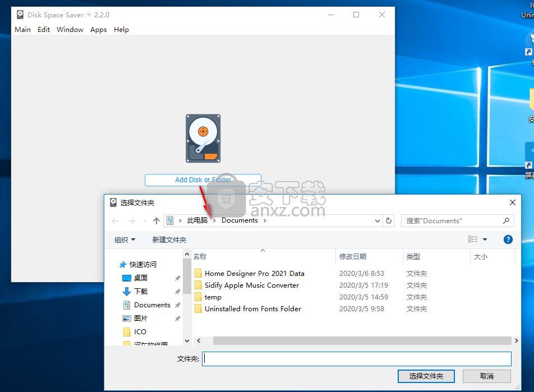The width and height of the screenshot is (534, 392).
Task: Click the Uninstalled from Fonts Folder icon
Action: [198, 308]
